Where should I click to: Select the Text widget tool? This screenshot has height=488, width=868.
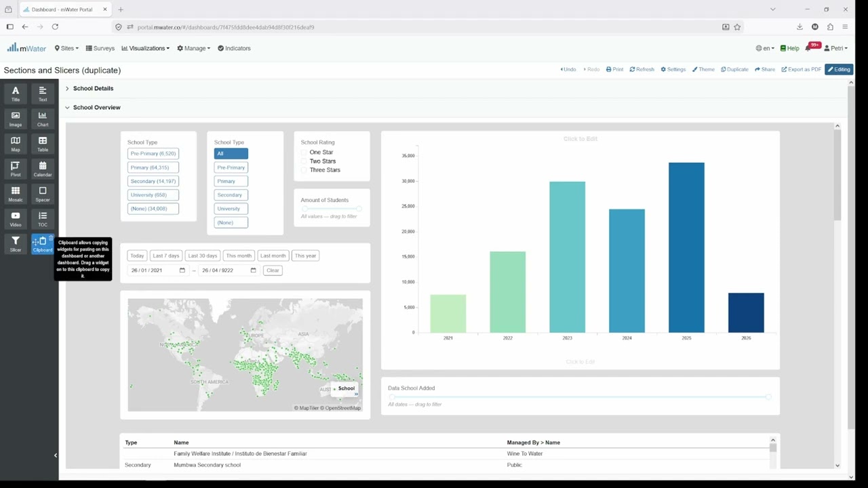43,94
